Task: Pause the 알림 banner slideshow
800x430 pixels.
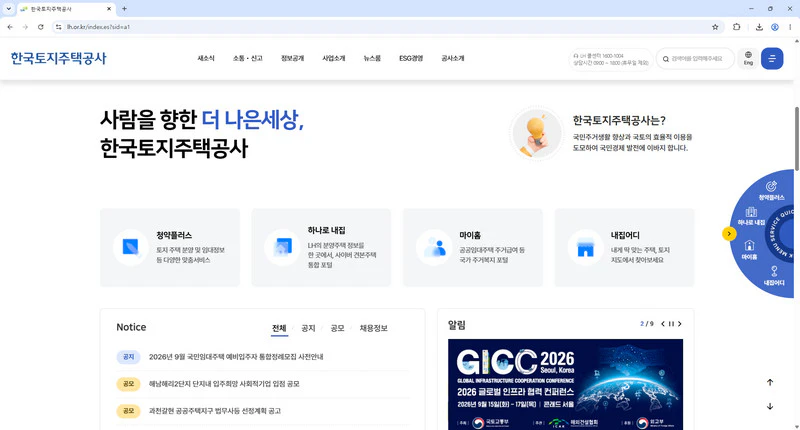Action: click(671, 324)
